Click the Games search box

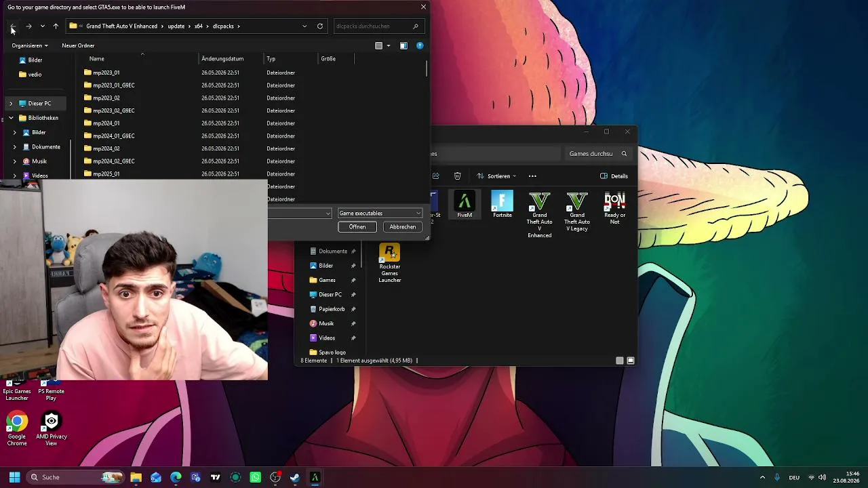point(600,154)
